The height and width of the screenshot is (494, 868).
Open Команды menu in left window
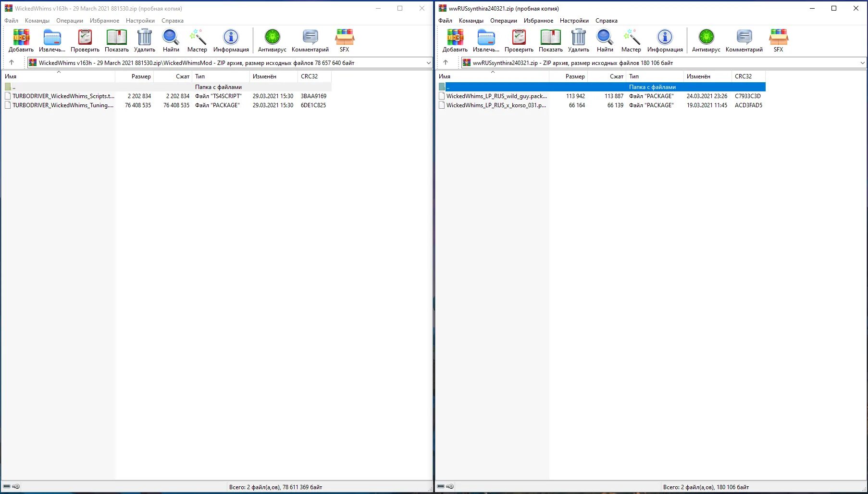37,21
